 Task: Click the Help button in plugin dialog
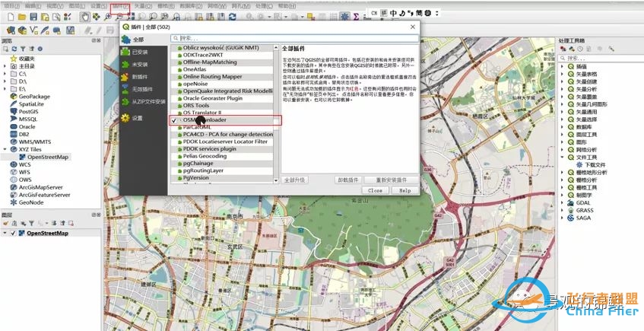pos(405,191)
